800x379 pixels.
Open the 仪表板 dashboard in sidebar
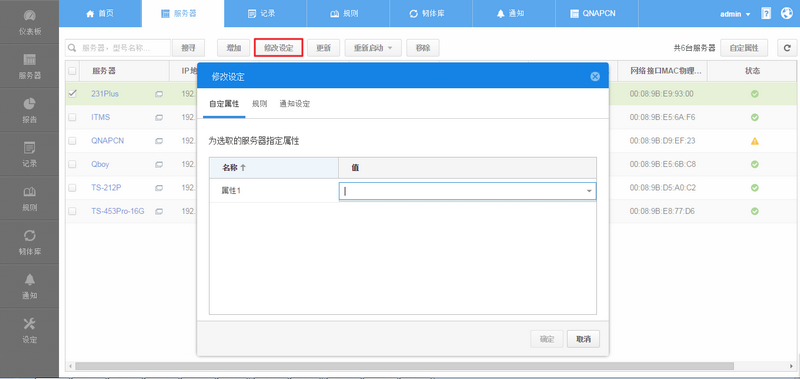[x=30, y=22]
